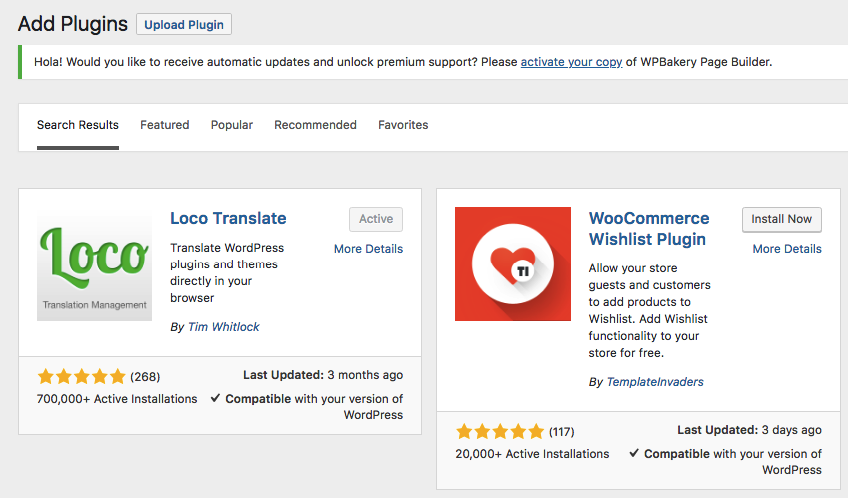848x498 pixels.
Task: Open the Favorites tab
Action: (x=403, y=125)
